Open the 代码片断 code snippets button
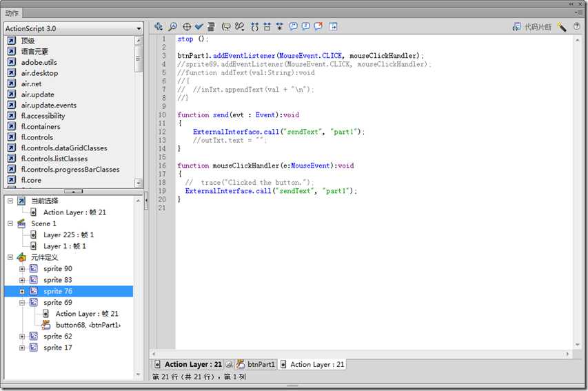 (x=531, y=27)
